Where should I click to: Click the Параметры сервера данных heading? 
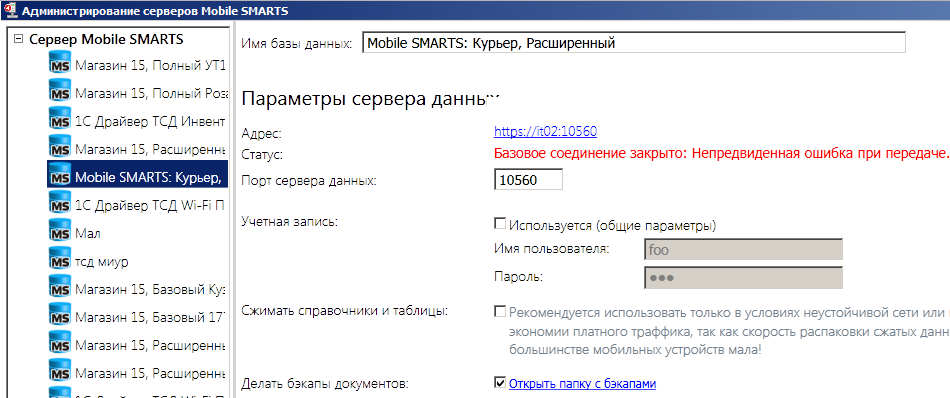(370, 100)
